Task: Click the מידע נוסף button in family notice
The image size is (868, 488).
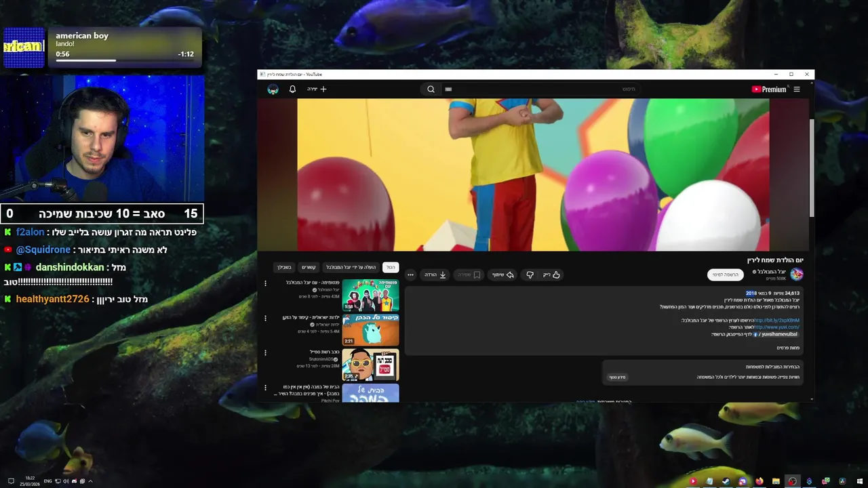Action: 617,378
